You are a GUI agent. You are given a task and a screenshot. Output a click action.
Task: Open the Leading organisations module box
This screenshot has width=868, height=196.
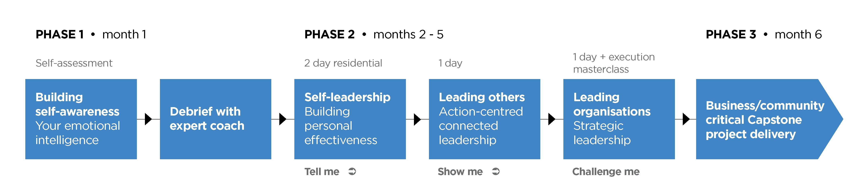[x=619, y=119]
